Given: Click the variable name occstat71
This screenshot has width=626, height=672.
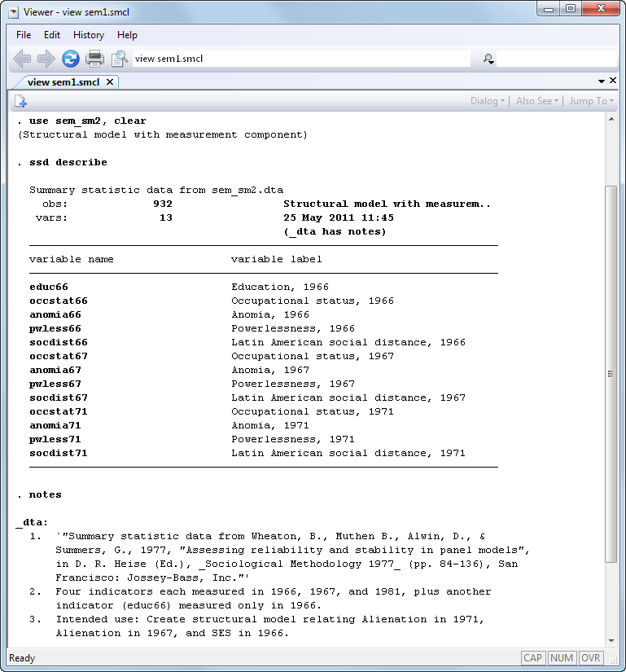Looking at the screenshot, I should pyautogui.click(x=59, y=411).
